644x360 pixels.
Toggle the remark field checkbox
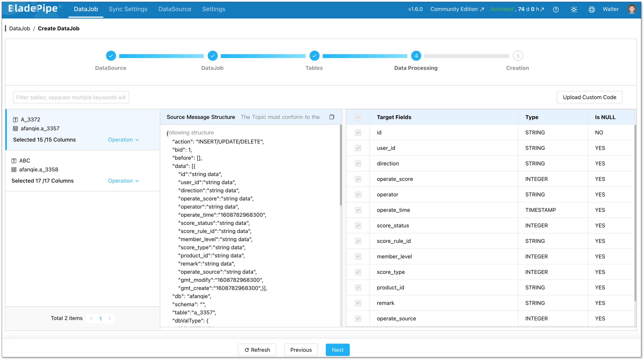click(x=358, y=303)
